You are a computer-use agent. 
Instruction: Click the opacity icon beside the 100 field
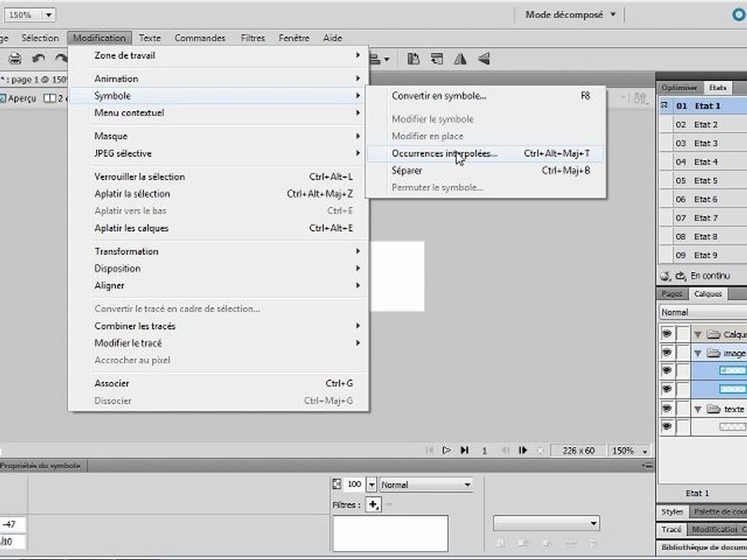click(336, 485)
